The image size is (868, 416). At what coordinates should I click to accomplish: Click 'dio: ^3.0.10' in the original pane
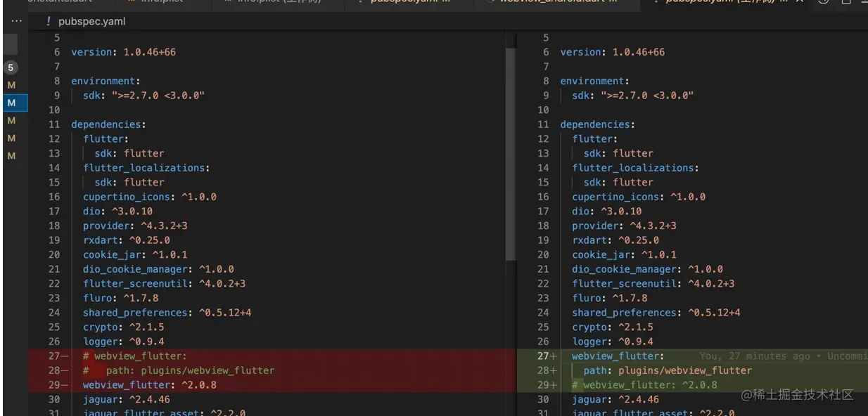click(x=117, y=212)
